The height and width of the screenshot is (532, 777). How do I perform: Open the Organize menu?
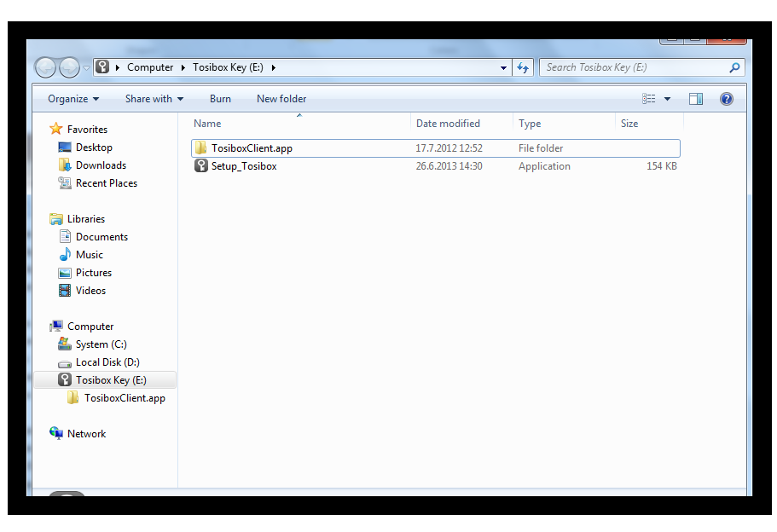coord(73,99)
